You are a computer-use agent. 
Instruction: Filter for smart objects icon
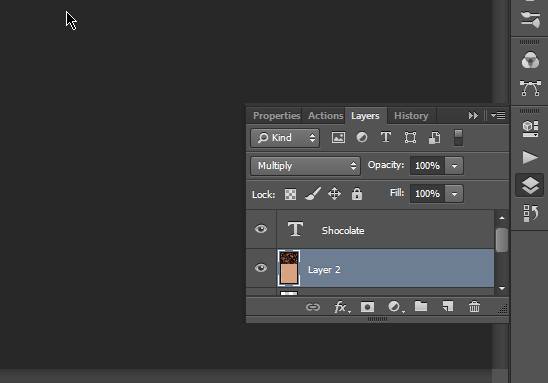[434, 138]
